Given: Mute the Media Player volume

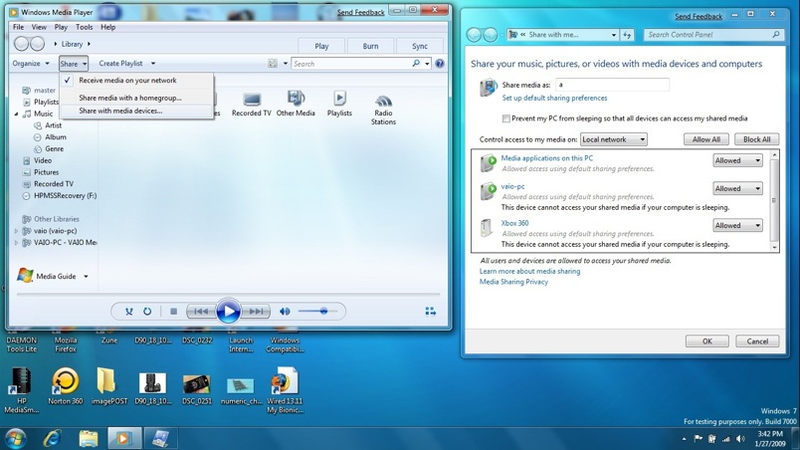Looking at the screenshot, I should point(285,311).
